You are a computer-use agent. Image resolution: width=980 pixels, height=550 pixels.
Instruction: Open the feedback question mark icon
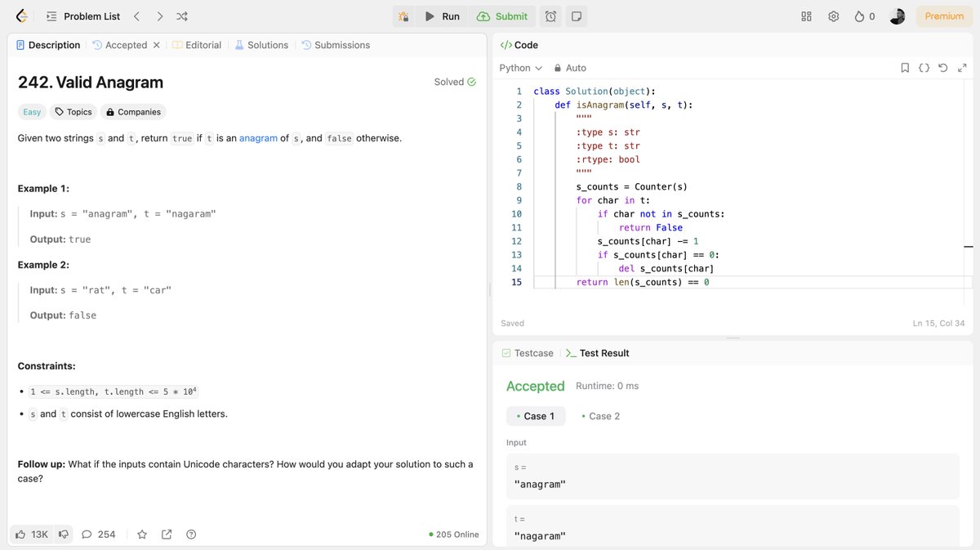coord(191,534)
